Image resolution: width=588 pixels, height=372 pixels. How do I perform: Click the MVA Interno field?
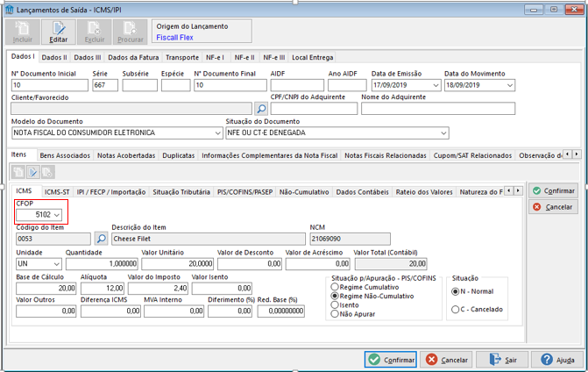(x=174, y=311)
